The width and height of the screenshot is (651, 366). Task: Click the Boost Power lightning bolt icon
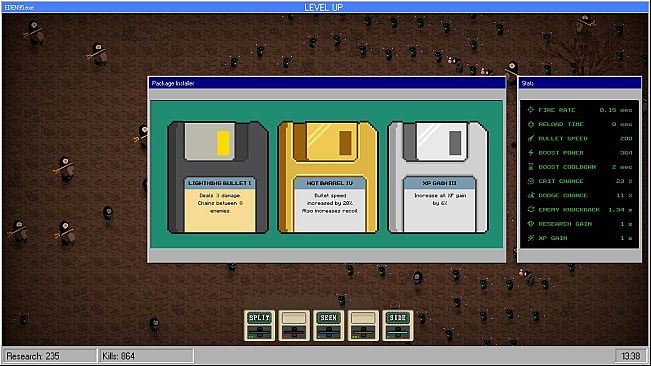coord(531,153)
